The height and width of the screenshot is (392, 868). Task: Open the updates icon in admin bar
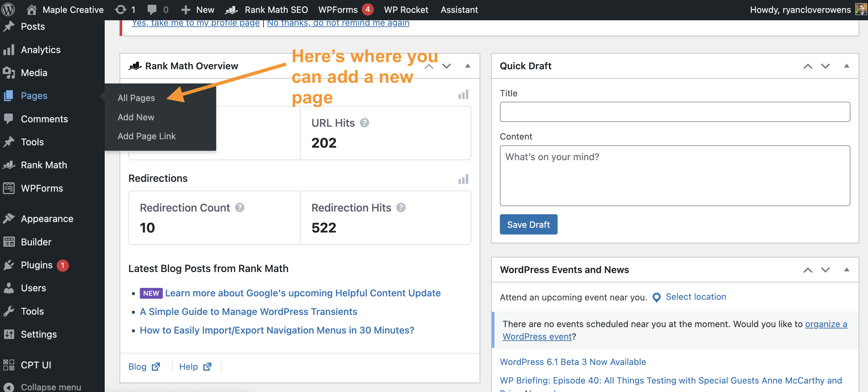121,9
